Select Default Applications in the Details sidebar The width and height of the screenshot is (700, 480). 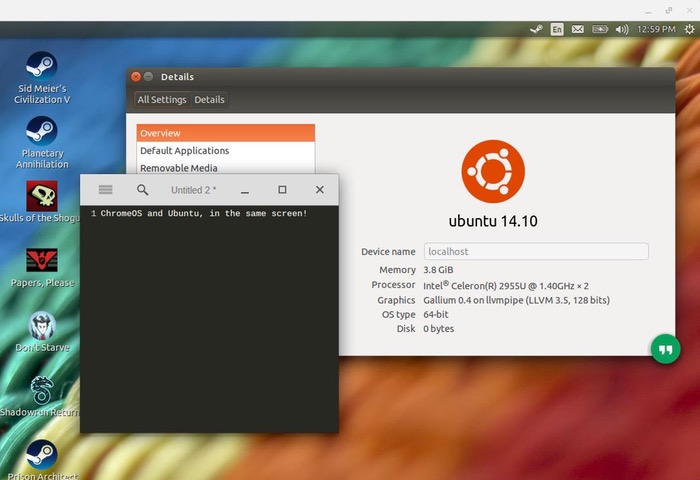184,151
